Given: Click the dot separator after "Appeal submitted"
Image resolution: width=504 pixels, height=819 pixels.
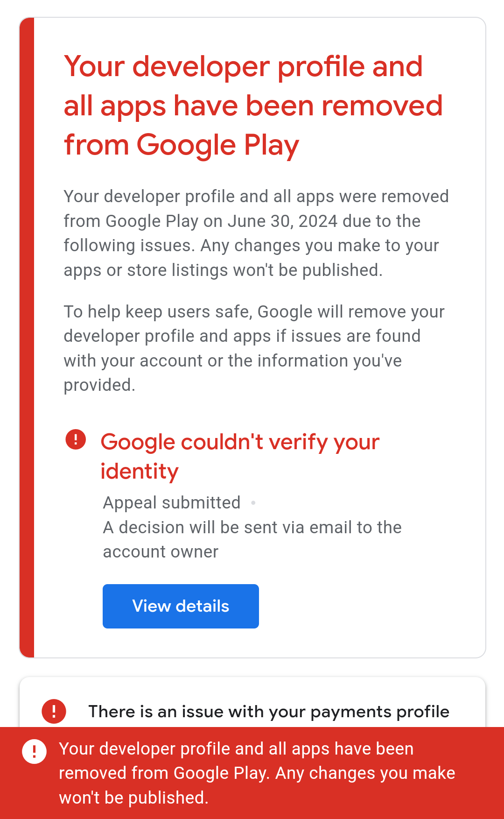Looking at the screenshot, I should click(253, 503).
